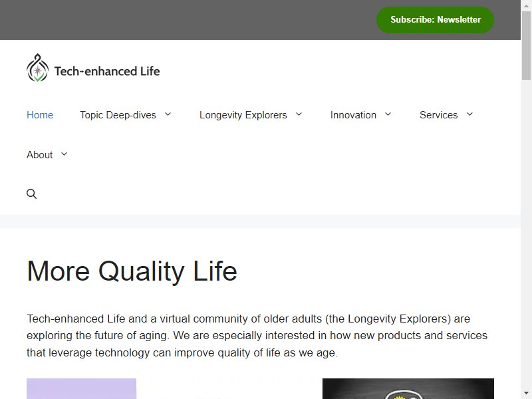
Task: Open the purple thumbnail image at bottom
Action: point(81,389)
